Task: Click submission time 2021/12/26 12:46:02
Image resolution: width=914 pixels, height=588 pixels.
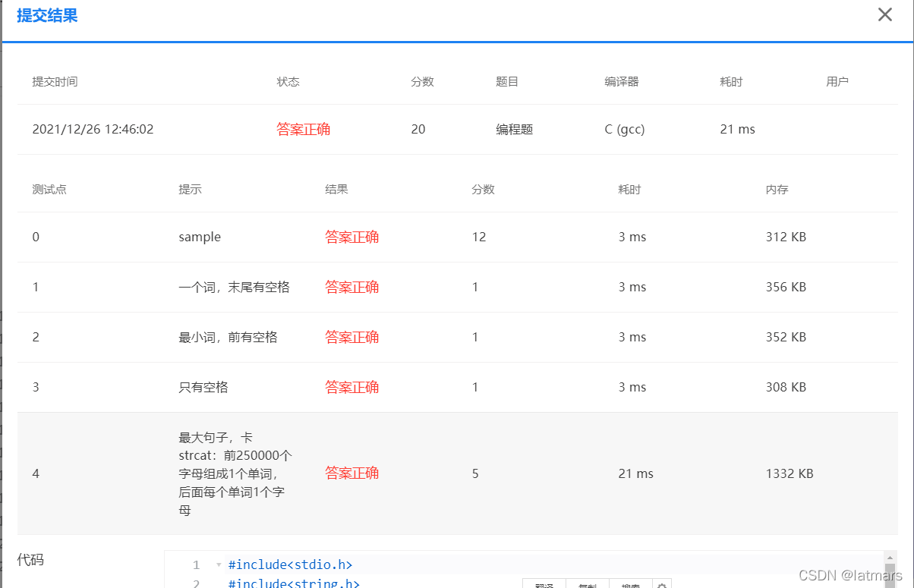Action: [93, 129]
